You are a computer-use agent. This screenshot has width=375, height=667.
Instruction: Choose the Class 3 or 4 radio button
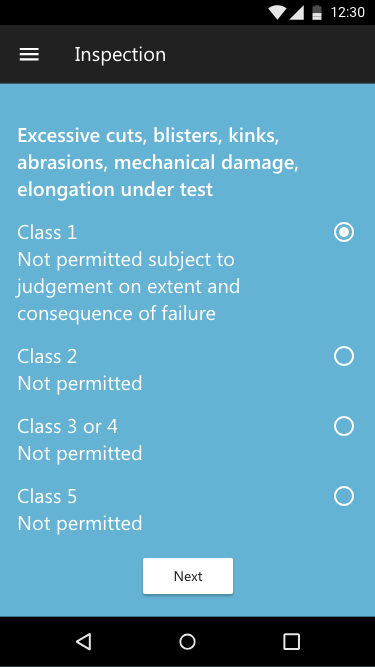[x=344, y=426]
